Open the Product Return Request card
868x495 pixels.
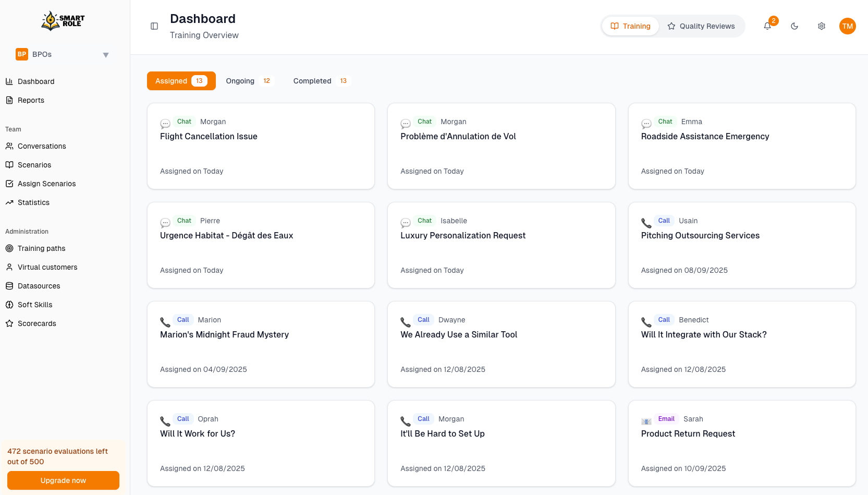741,443
